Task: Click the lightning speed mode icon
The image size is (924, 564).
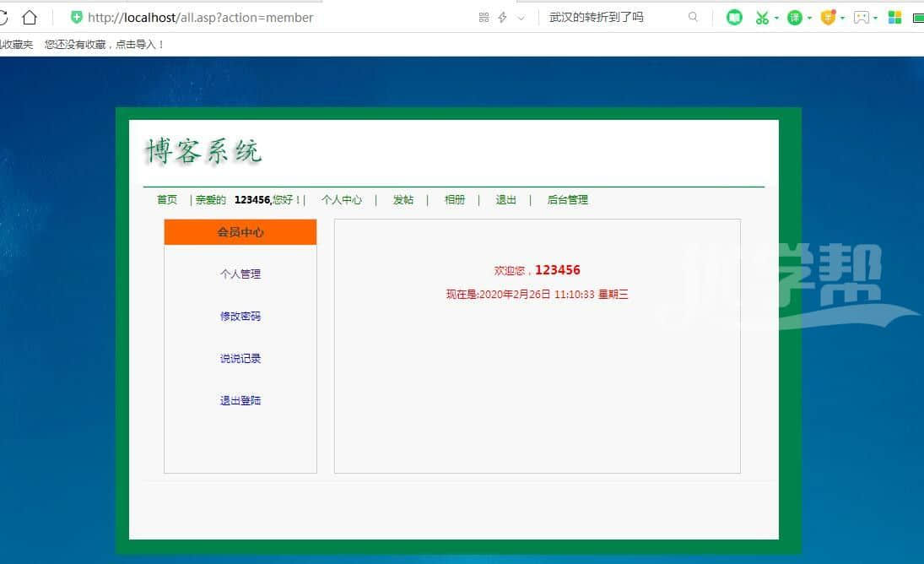Action: [x=502, y=17]
